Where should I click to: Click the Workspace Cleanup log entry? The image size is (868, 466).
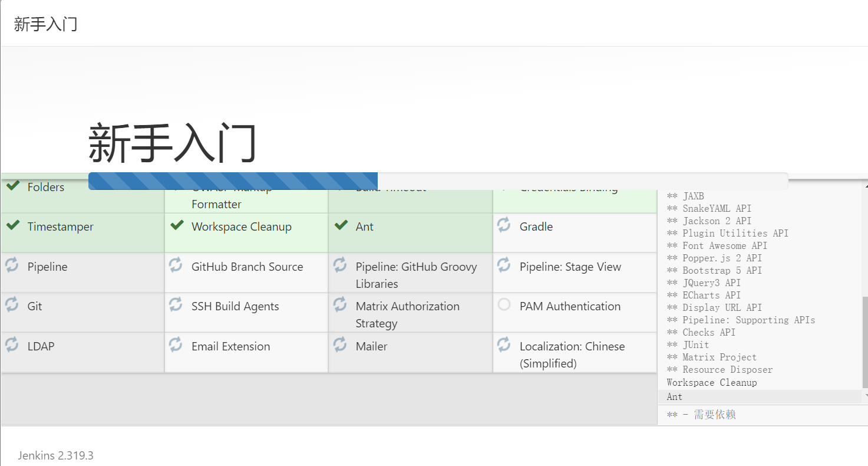(712, 382)
